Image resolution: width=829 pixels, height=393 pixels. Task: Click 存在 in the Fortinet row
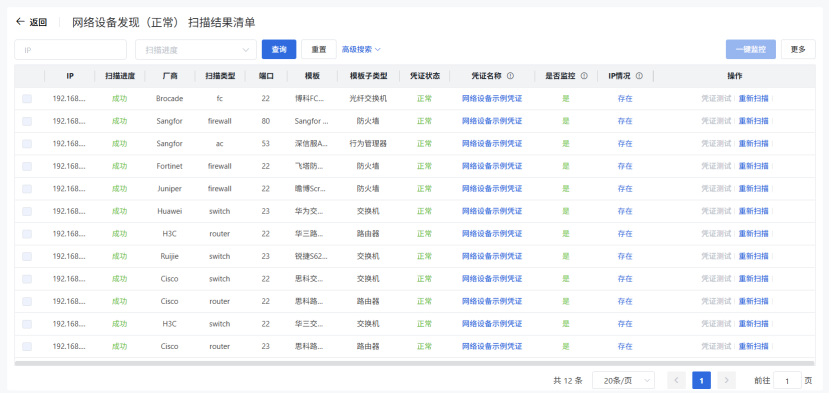625,166
